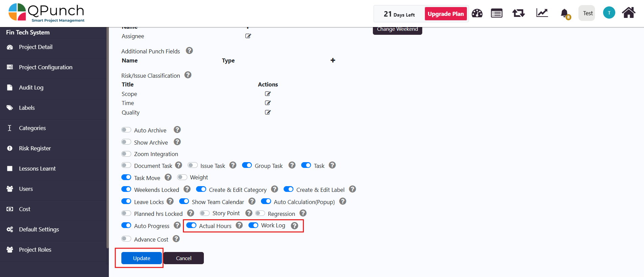Turn off the Actual Hours toggle

pos(191,225)
